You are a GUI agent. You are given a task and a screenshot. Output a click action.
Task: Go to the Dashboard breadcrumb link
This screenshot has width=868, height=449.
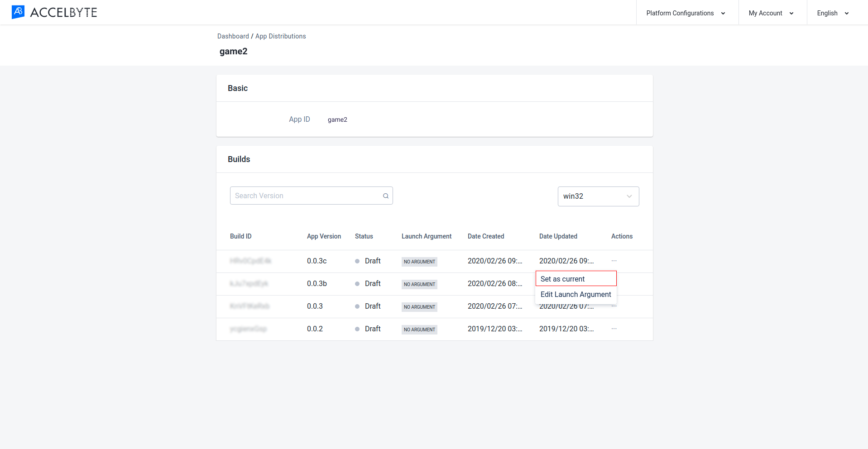(x=233, y=36)
